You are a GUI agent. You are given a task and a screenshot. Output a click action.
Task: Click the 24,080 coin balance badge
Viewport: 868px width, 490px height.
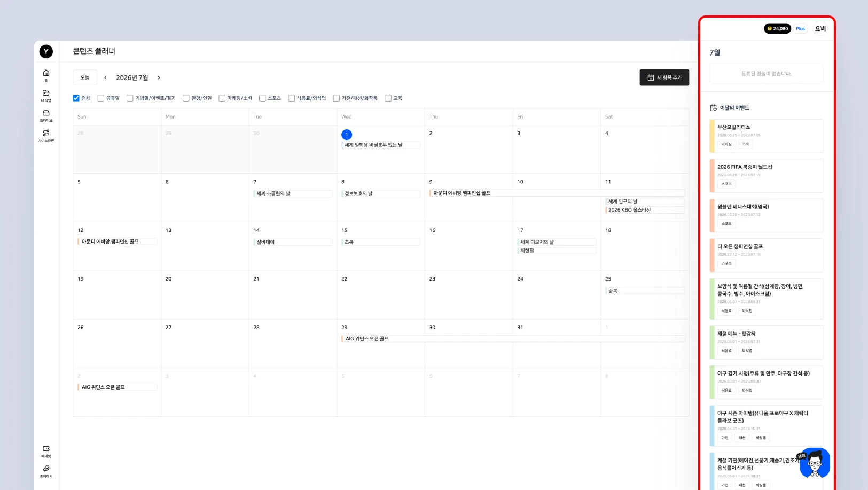point(777,29)
